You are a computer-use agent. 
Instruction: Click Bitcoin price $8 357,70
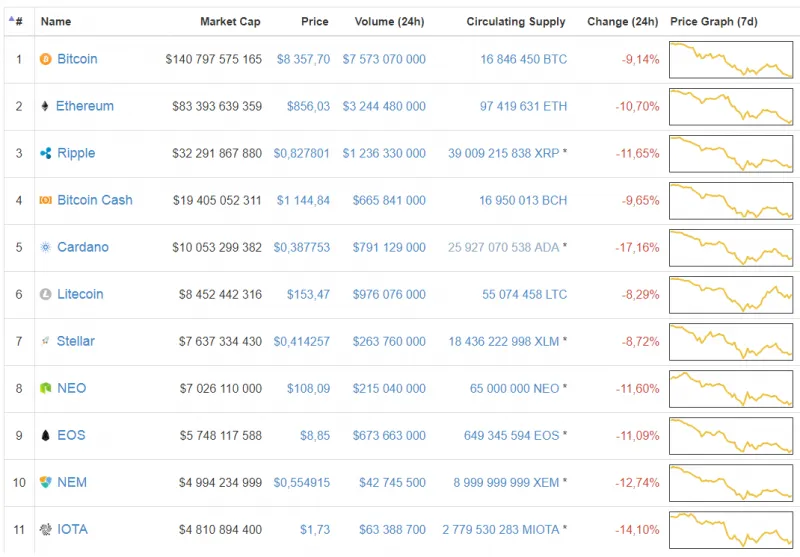click(304, 59)
